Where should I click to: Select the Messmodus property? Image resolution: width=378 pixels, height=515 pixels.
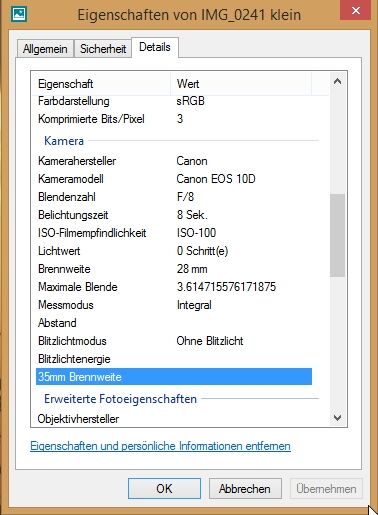click(x=66, y=305)
